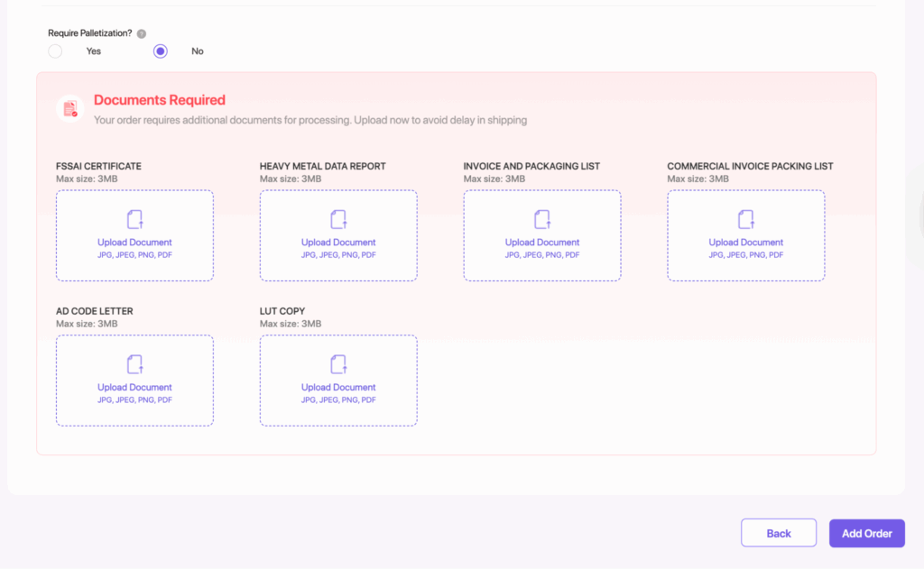Open Upload Document link for FSSAI Certificate

(134, 243)
